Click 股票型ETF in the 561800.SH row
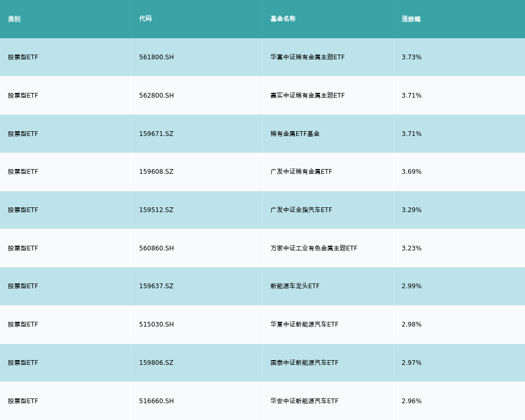Viewport: 525px width, 420px height. 23,57
